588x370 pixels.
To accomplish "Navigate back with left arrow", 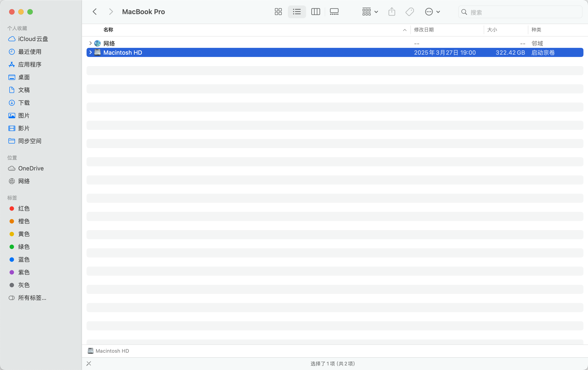I will (95, 12).
